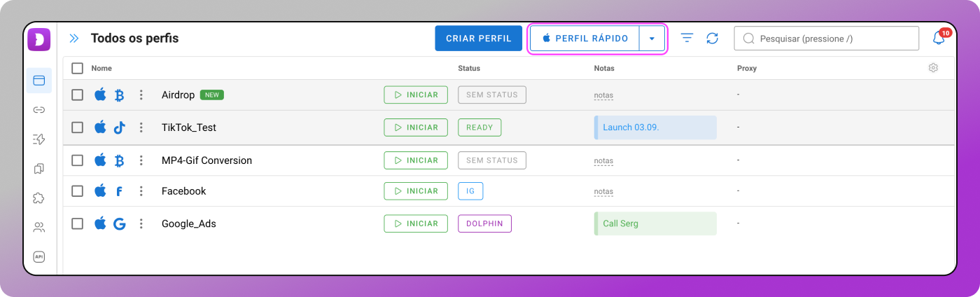Screen dimensions: 980x297
Task: Tick the checkbox for the Airdrop profile
Action: pos(78,95)
